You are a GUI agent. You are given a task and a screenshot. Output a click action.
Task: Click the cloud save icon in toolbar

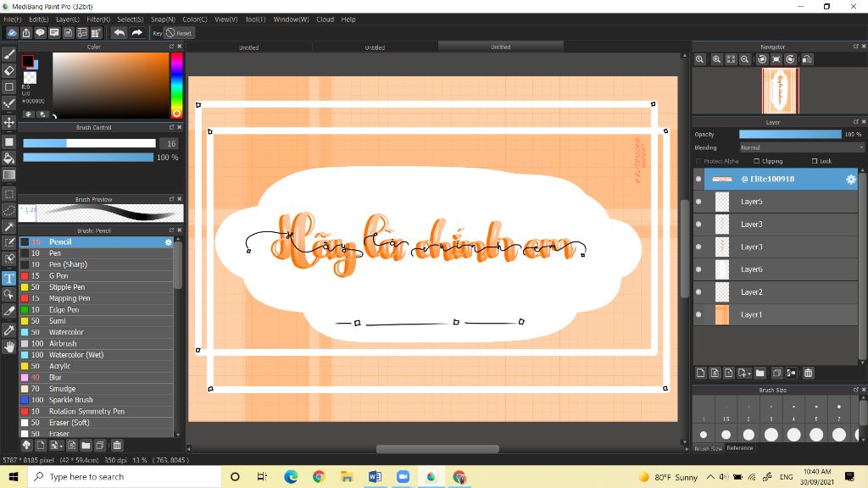click(12, 33)
